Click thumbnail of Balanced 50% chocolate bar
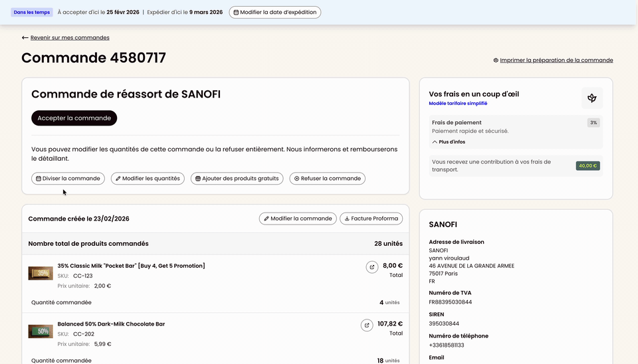Image resolution: width=638 pixels, height=364 pixels. [41, 331]
